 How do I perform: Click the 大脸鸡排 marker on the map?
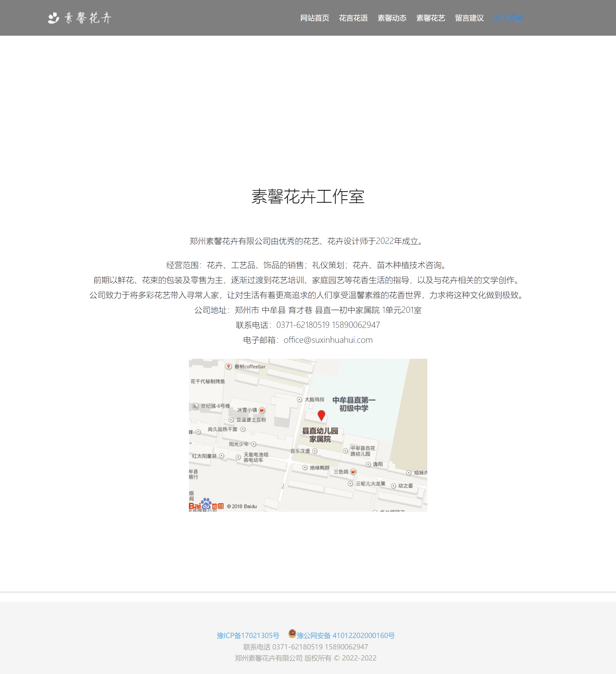(300, 400)
